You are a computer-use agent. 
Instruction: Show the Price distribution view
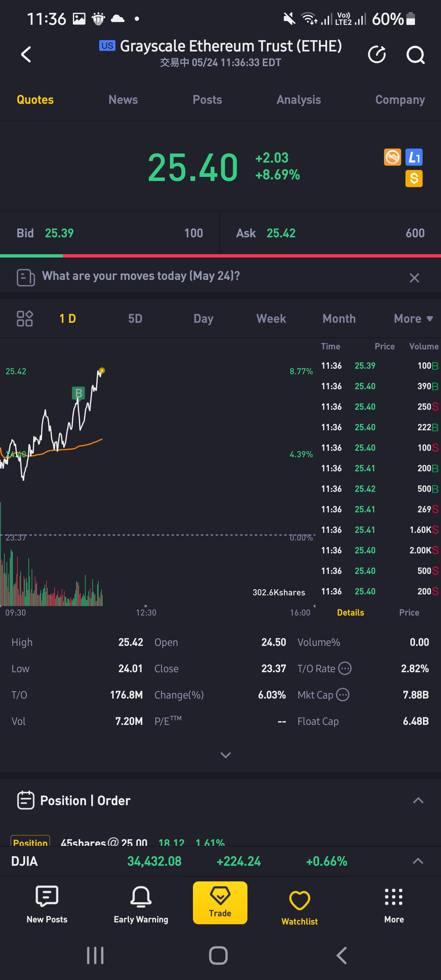pyautogui.click(x=409, y=612)
